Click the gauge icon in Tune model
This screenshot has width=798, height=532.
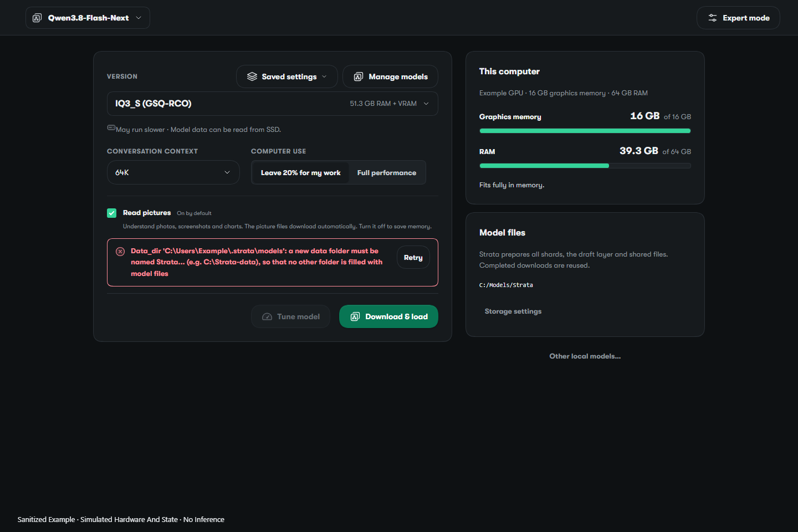pyautogui.click(x=267, y=316)
